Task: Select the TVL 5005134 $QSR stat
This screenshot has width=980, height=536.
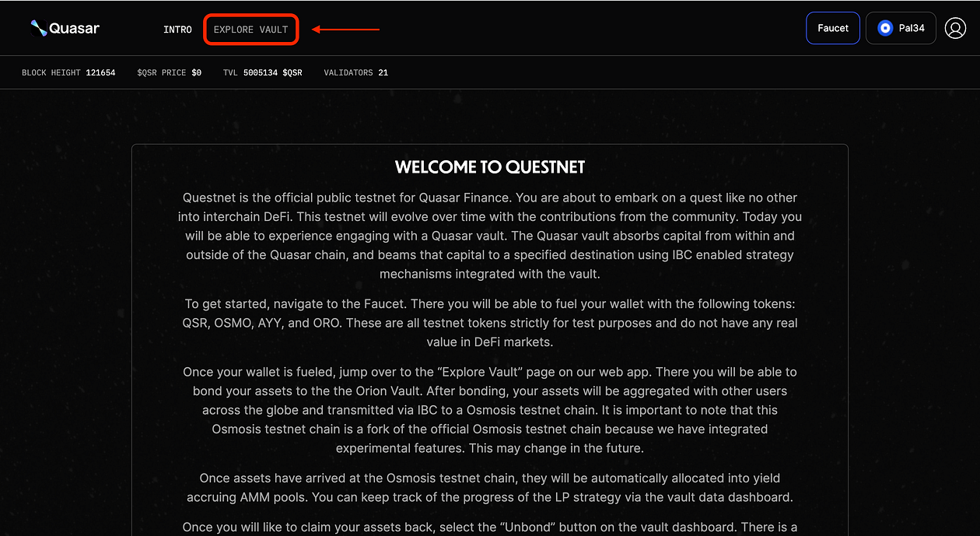Action: (263, 72)
